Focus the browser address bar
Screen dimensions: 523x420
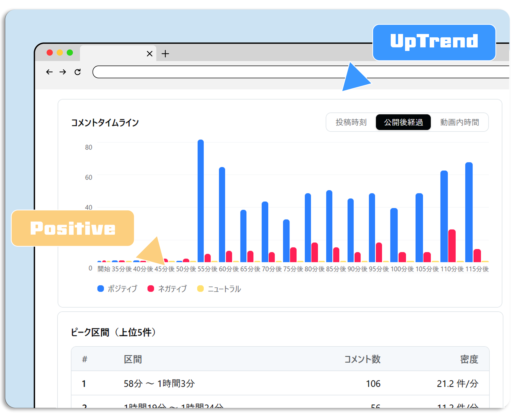(301, 72)
